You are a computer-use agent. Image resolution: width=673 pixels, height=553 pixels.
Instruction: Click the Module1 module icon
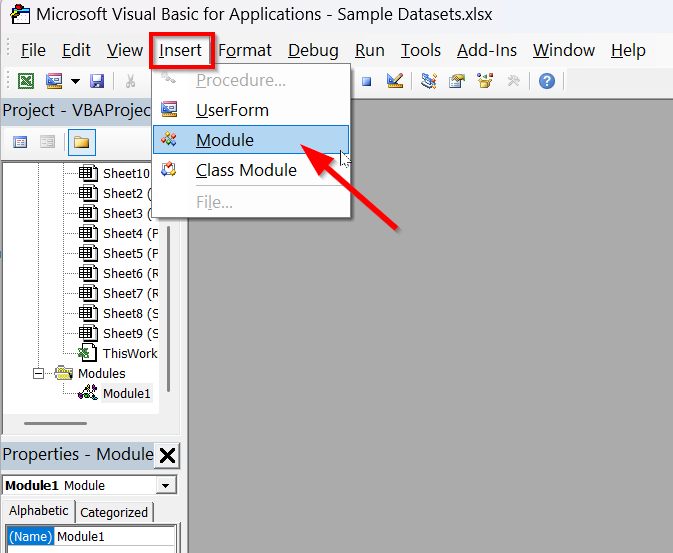(88, 393)
